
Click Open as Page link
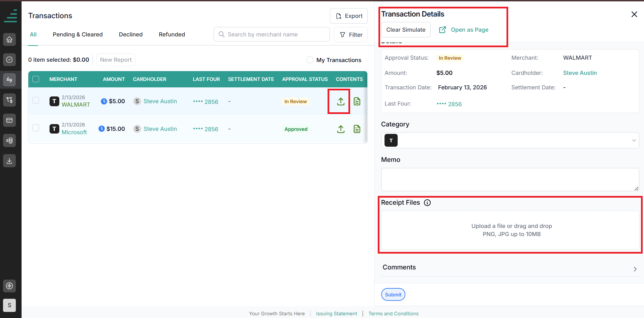[x=464, y=30]
